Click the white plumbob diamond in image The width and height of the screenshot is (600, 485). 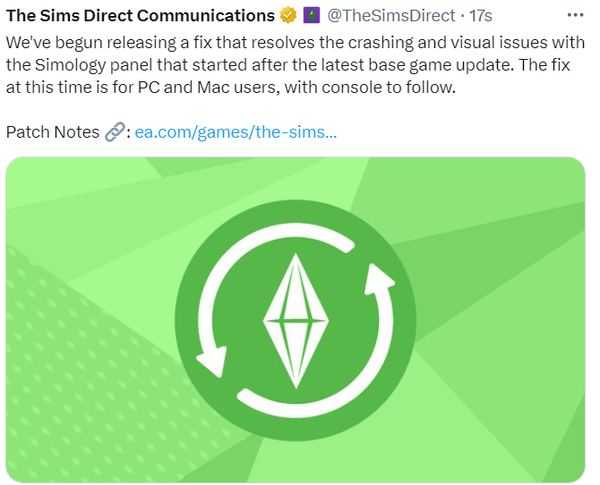pyautogui.click(x=296, y=320)
